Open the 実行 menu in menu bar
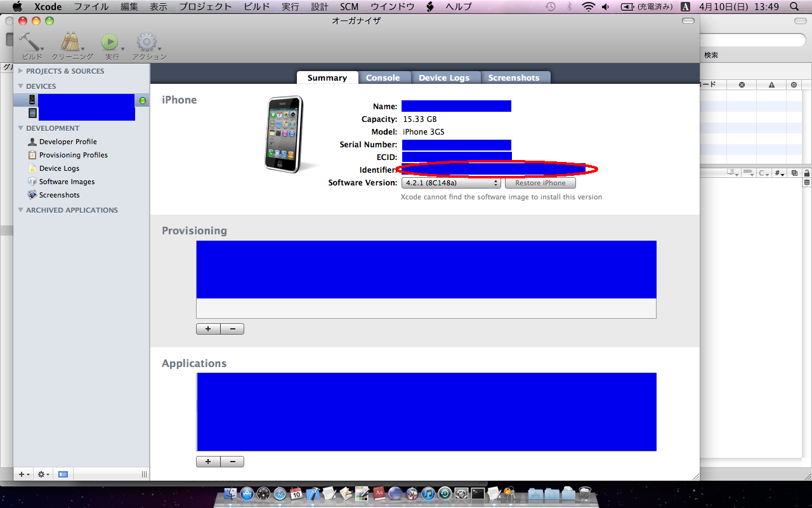This screenshot has width=812, height=508. point(291,7)
